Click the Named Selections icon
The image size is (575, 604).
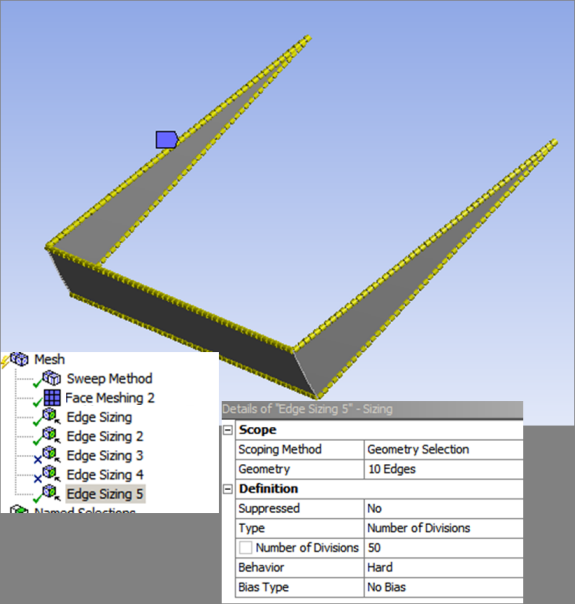pos(19,510)
